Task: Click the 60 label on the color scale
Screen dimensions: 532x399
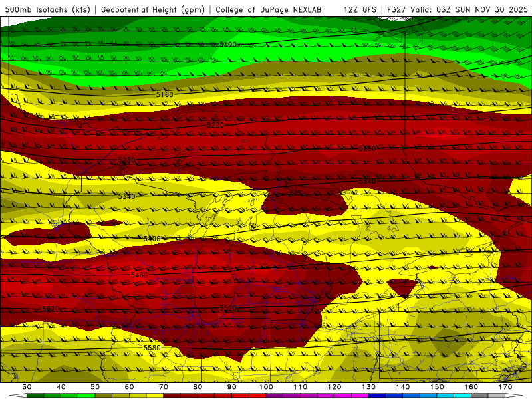Action: click(x=129, y=387)
